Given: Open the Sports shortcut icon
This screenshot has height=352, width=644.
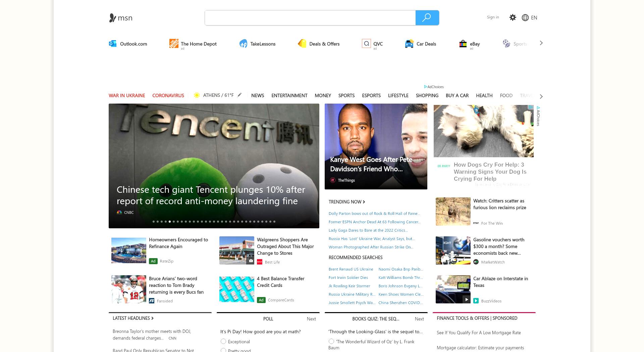Looking at the screenshot, I should point(506,44).
